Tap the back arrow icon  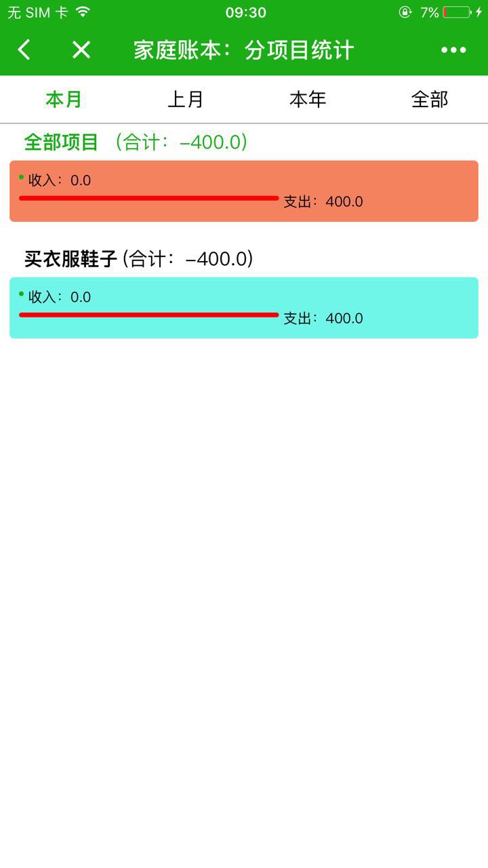point(24,50)
